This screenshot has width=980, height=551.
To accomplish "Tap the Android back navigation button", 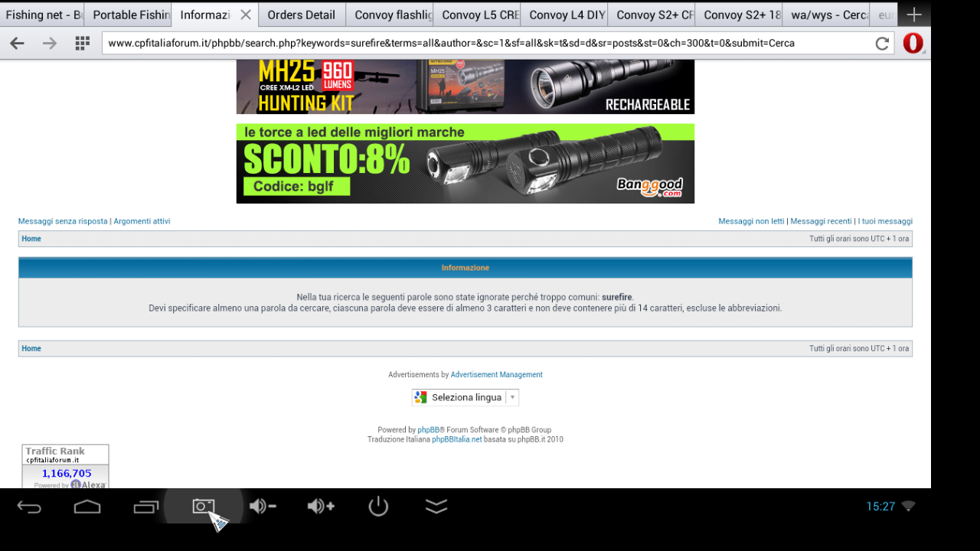I will tap(29, 507).
